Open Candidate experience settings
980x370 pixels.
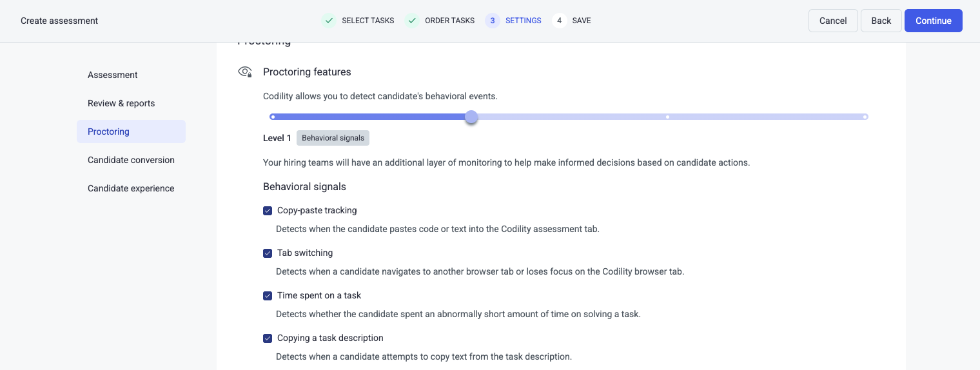(131, 188)
